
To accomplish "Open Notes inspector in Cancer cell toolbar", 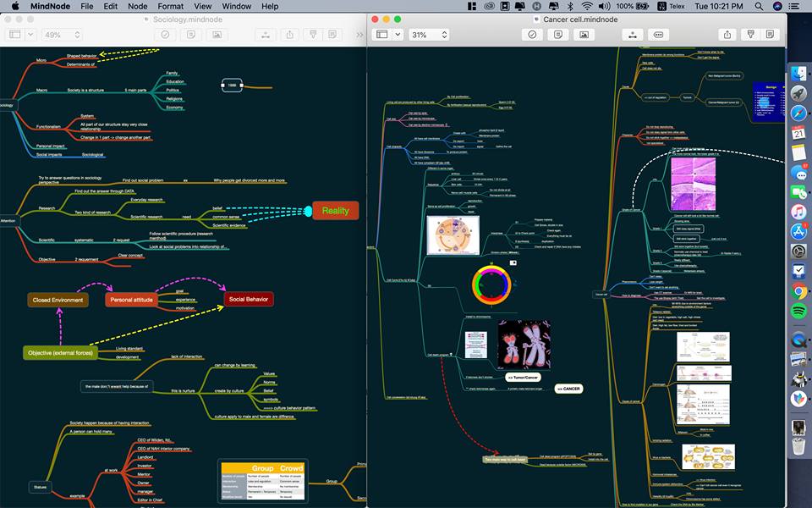I will (x=770, y=35).
